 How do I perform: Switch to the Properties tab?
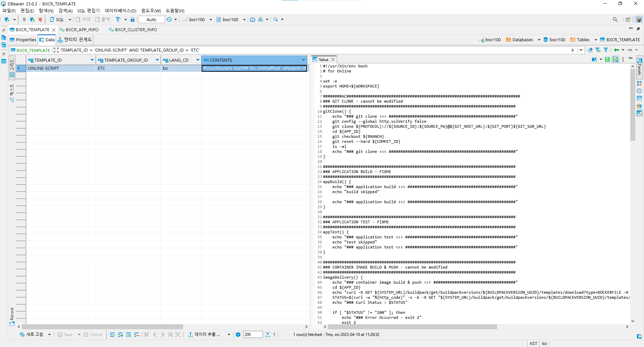click(x=23, y=40)
